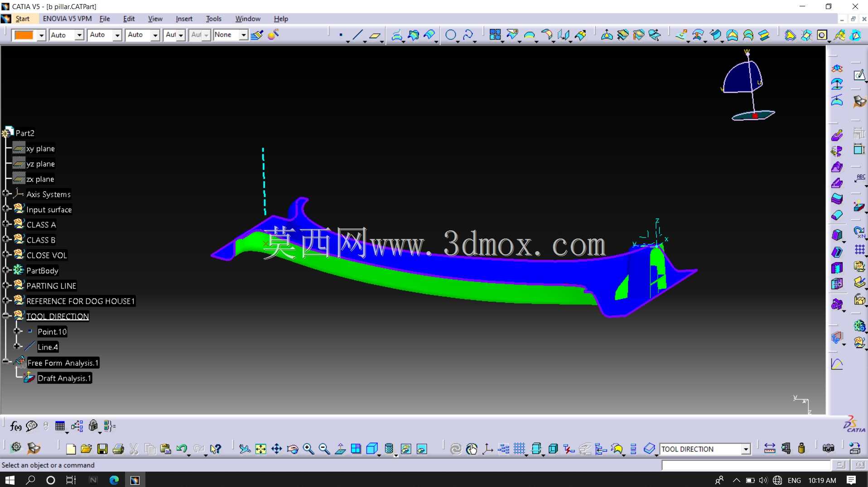This screenshot has height=487, width=868.
Task: Click the Capture camera icon
Action: point(828,449)
